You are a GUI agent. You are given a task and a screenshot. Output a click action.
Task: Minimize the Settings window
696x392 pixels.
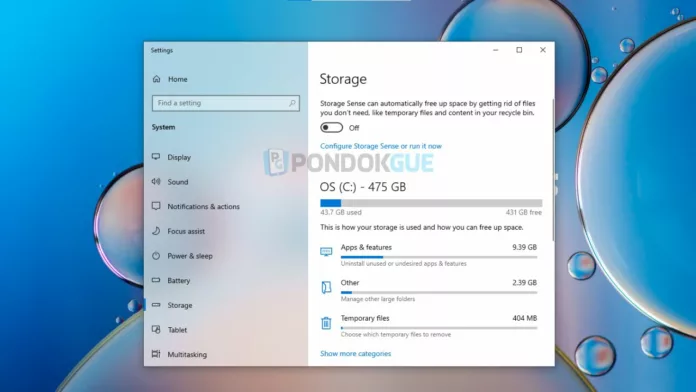click(496, 50)
